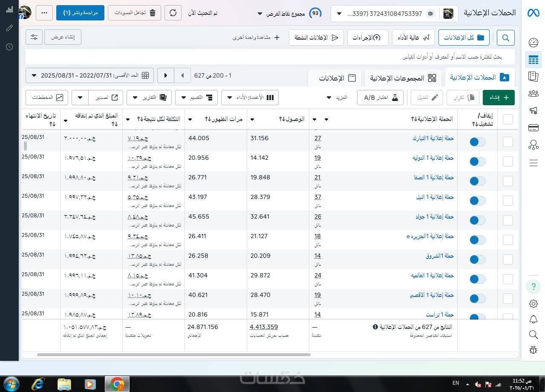Screen dimensions: 545x392
Task: Switch to المجموعات الإعلانية ad sets tab
Action: pyautogui.click(x=403, y=78)
